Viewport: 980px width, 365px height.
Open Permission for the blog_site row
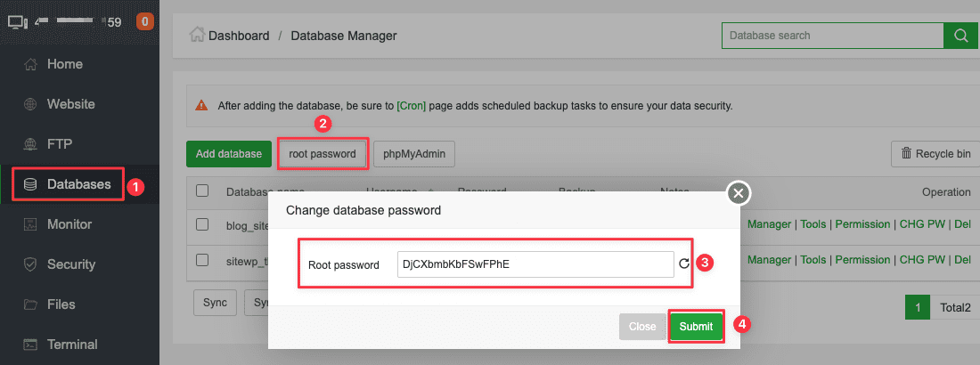pyautogui.click(x=862, y=223)
